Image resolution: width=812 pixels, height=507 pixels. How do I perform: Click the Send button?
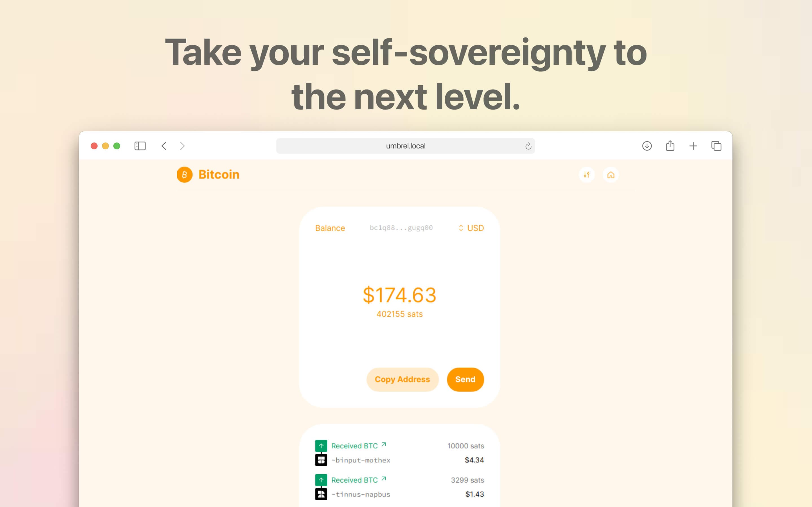click(x=465, y=379)
